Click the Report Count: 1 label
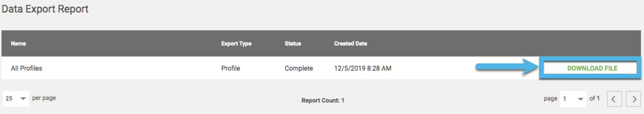Image resolution: width=644 pixels, height=114 pixels. [323, 100]
